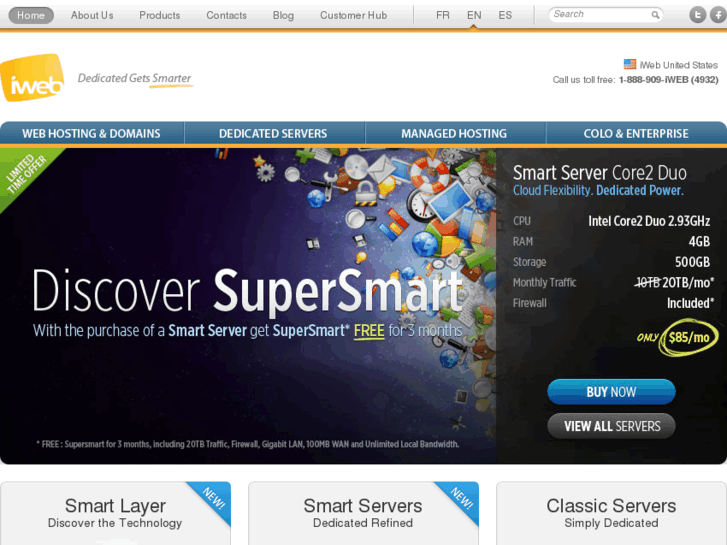Open Managed Hosting tab
Image resolution: width=727 pixels, height=545 pixels.
point(454,134)
